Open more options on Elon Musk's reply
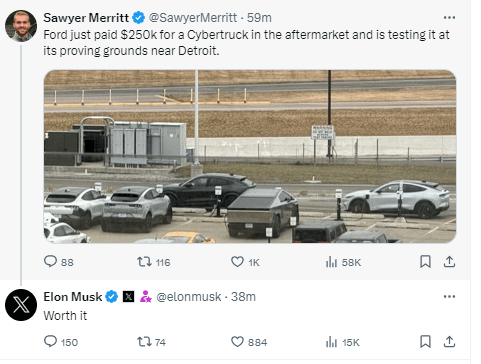The image size is (481, 364). click(x=449, y=297)
